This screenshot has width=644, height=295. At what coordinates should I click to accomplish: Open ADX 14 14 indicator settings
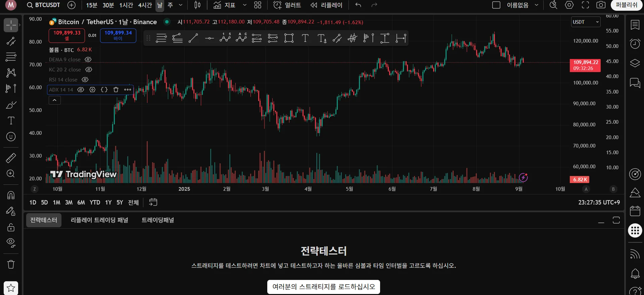92,90
